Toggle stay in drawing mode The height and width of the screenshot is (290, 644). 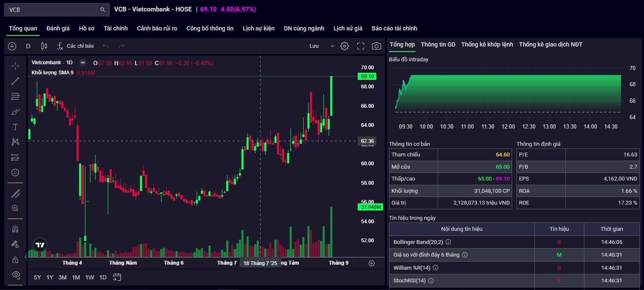click(15, 244)
